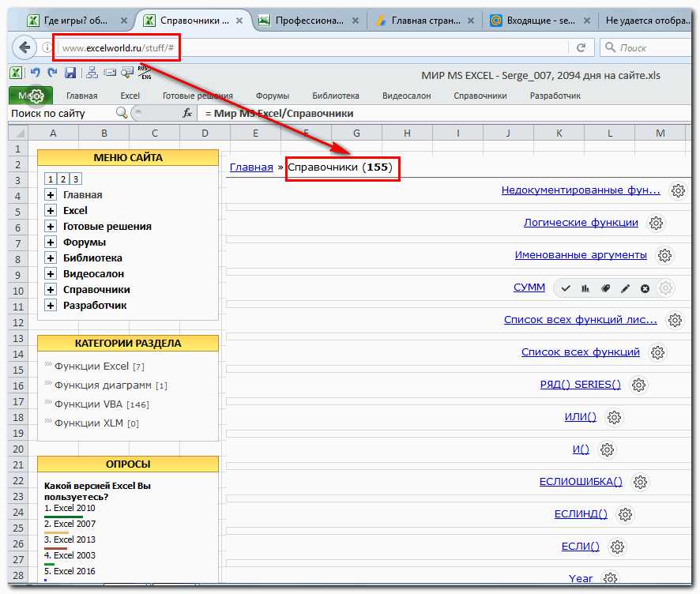Open gear menu for РЯД() SERIES()
Image resolution: width=700 pixels, height=594 pixels.
[x=638, y=385]
